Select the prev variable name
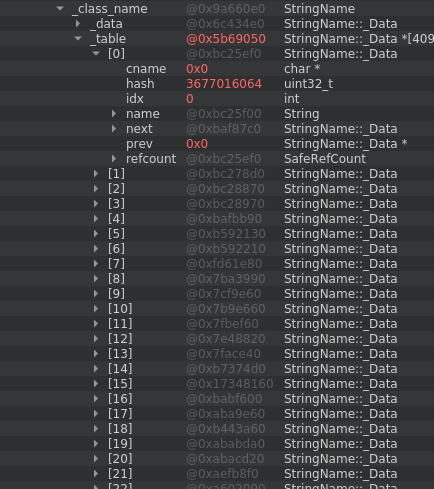Screen dimensions: 434x489 (139, 144)
